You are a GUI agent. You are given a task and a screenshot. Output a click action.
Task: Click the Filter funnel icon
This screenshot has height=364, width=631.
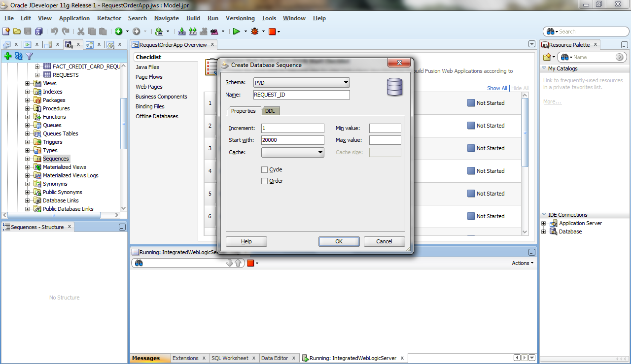click(x=30, y=56)
